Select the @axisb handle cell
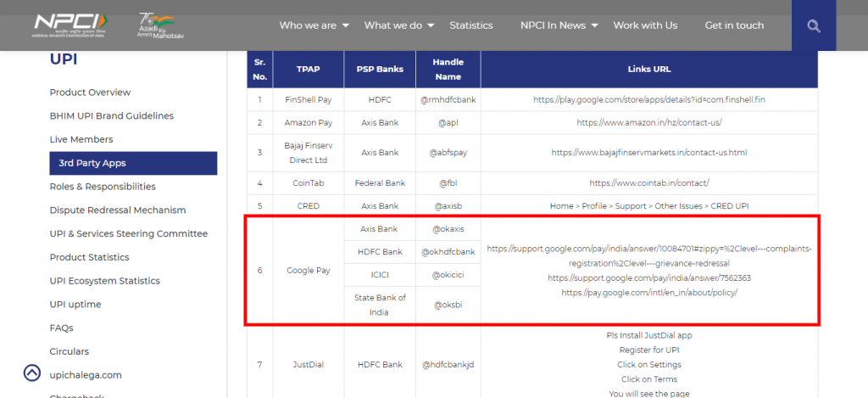 click(448, 205)
